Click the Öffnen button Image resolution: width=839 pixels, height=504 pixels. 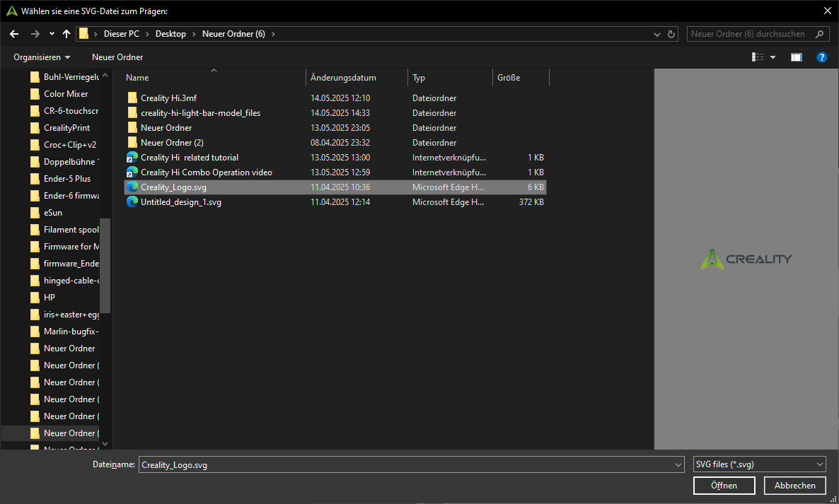724,486
